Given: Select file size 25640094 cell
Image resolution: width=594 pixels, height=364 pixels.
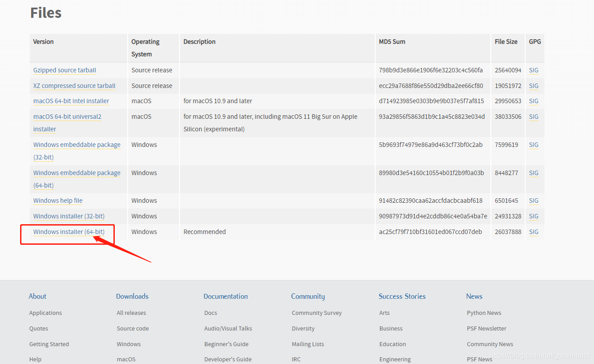Looking at the screenshot, I should coord(508,70).
